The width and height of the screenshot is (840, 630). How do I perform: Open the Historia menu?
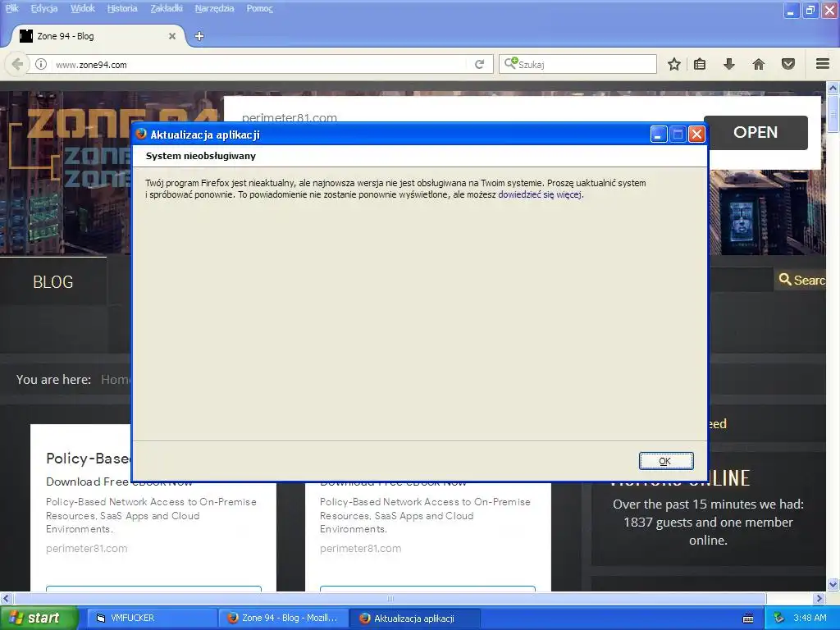(122, 8)
